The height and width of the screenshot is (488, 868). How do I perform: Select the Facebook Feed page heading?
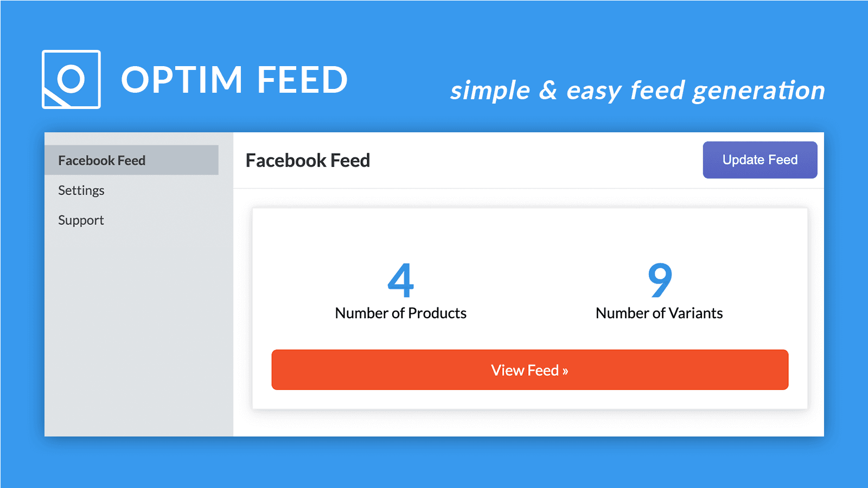click(308, 160)
